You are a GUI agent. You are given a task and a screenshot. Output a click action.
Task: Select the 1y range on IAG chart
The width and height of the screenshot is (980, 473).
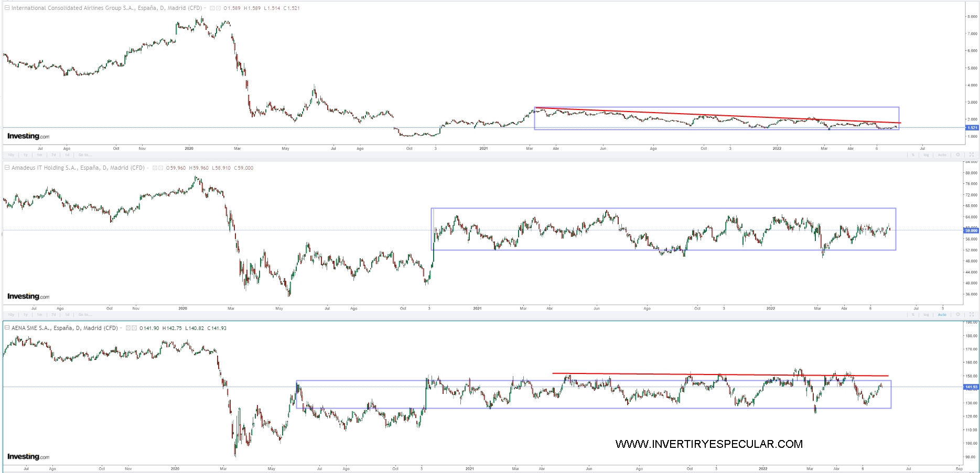[25, 155]
